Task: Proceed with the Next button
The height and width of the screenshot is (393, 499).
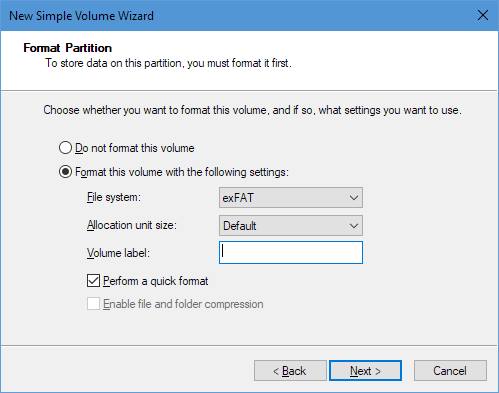Action: pyautogui.click(x=365, y=371)
